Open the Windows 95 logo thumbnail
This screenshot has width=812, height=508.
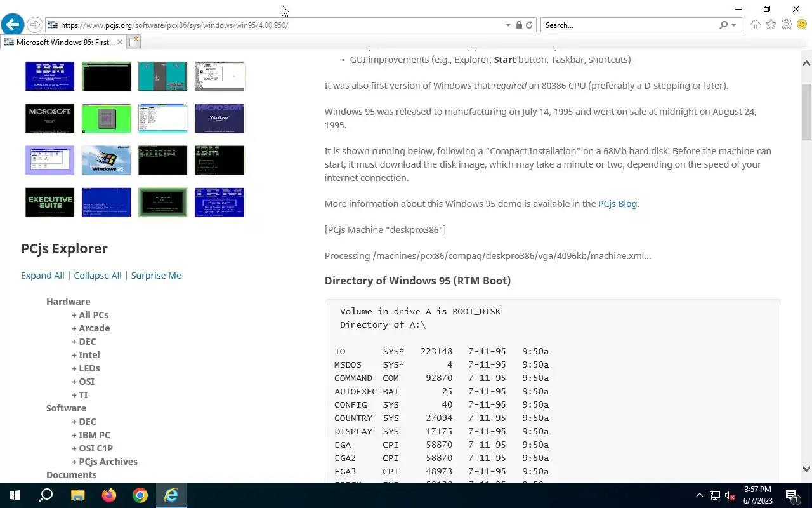click(x=107, y=160)
